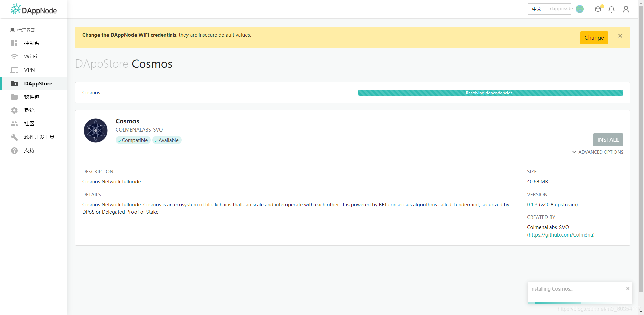This screenshot has height=315, width=644.
Task: Click the Installing Cosmos... toast message
Action: tap(552, 289)
